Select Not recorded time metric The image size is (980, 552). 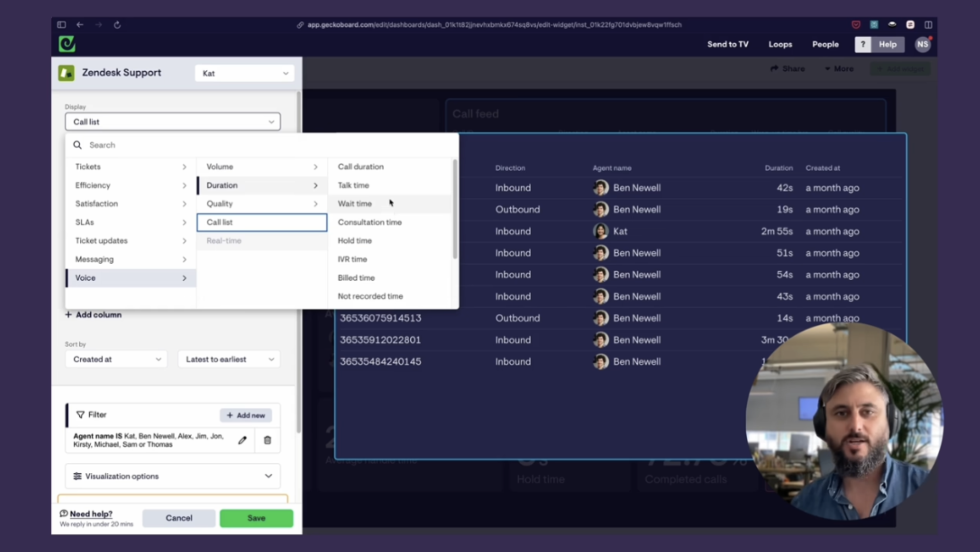tap(390, 296)
